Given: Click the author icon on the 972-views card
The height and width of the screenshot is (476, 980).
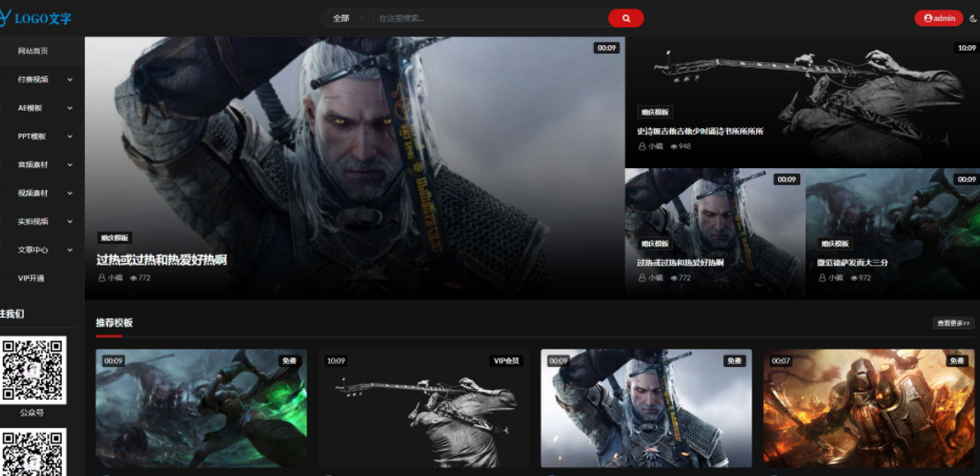Looking at the screenshot, I should (x=822, y=278).
